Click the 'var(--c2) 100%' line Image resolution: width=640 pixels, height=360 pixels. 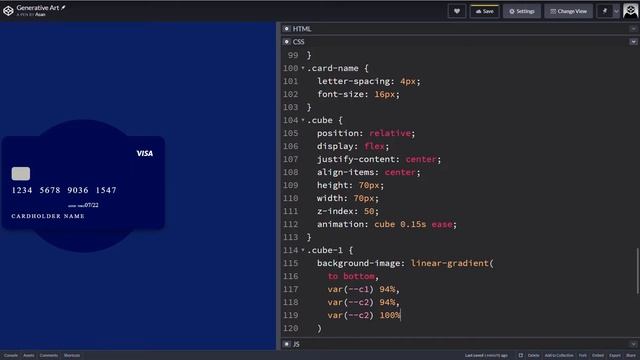click(364, 315)
